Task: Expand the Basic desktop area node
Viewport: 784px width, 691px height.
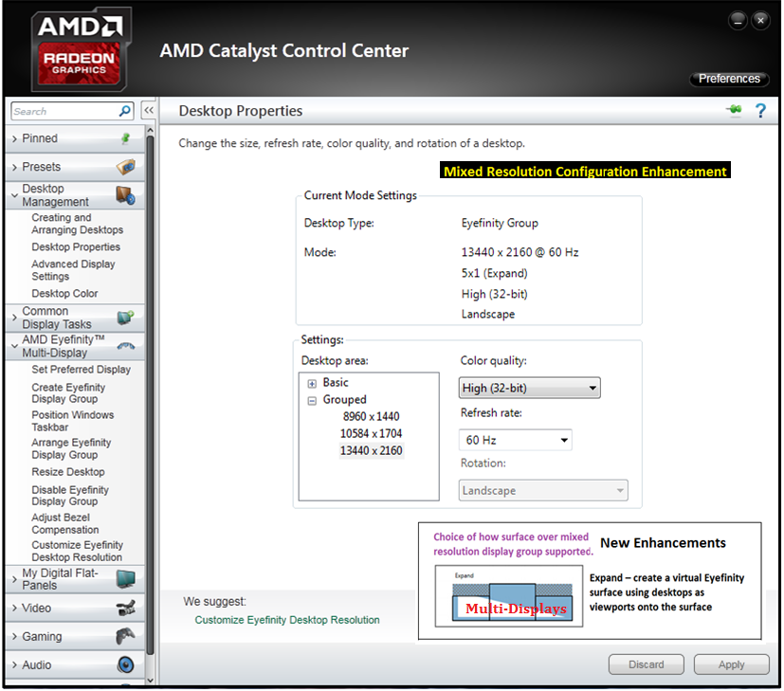Action: (312, 384)
